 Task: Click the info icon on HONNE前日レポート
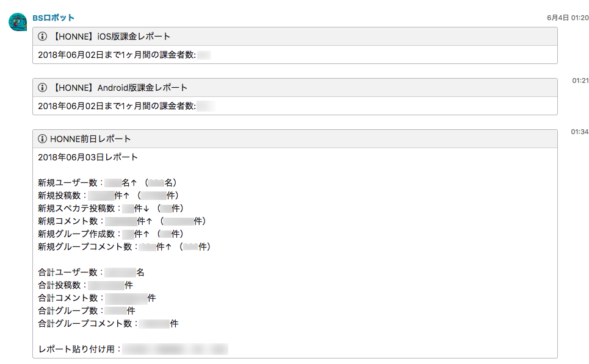pyautogui.click(x=43, y=139)
